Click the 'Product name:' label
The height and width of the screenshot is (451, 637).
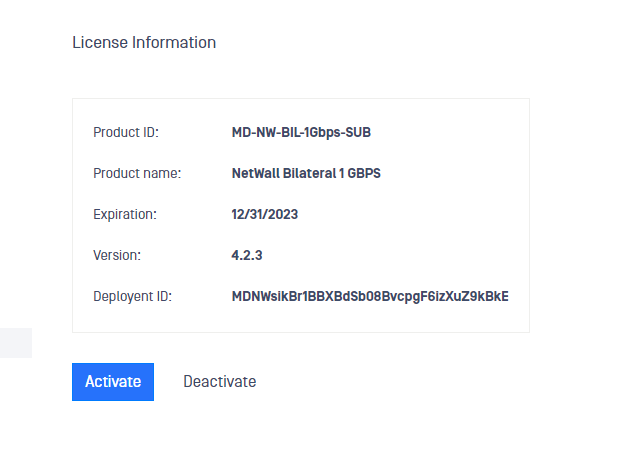pos(137,173)
